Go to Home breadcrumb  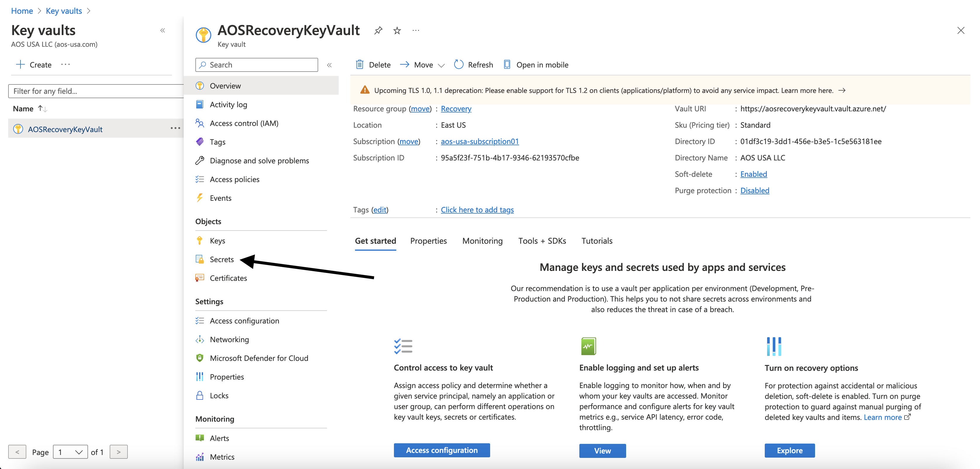click(22, 11)
